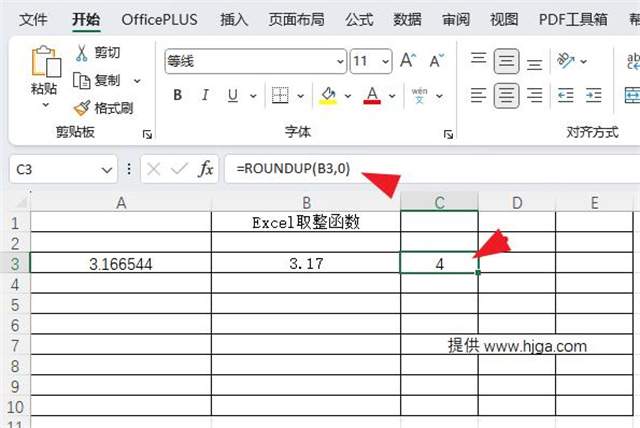Click the formula bar options dots

click(x=129, y=169)
